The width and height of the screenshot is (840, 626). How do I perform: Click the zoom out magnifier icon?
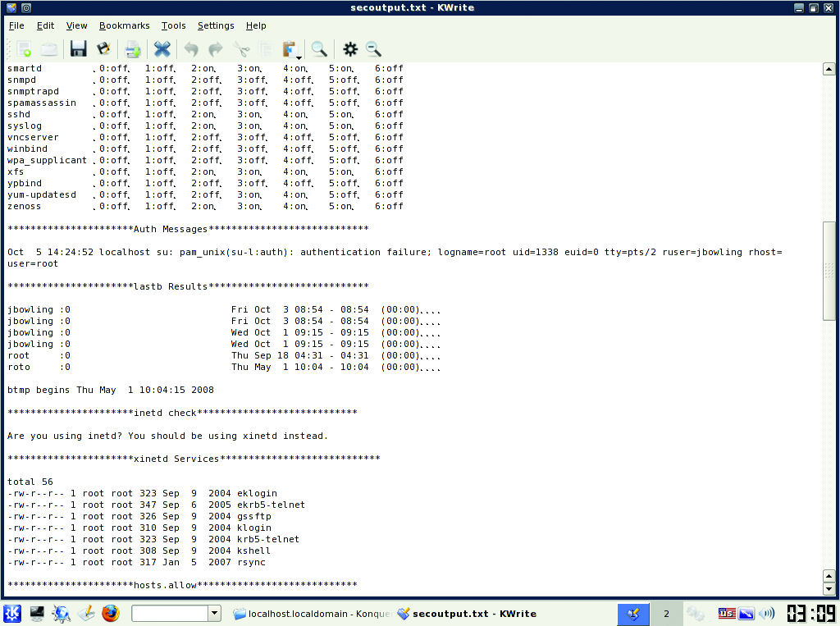(374, 49)
